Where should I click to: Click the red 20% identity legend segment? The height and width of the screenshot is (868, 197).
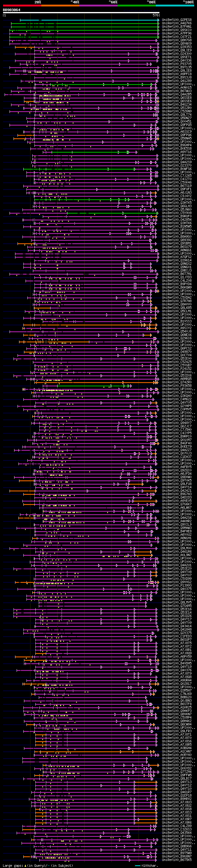click(x=22, y=6)
